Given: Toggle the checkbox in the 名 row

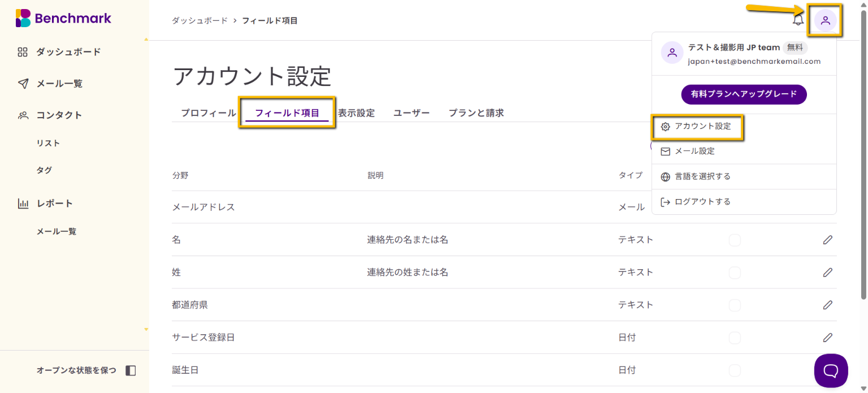Looking at the screenshot, I should click(735, 240).
